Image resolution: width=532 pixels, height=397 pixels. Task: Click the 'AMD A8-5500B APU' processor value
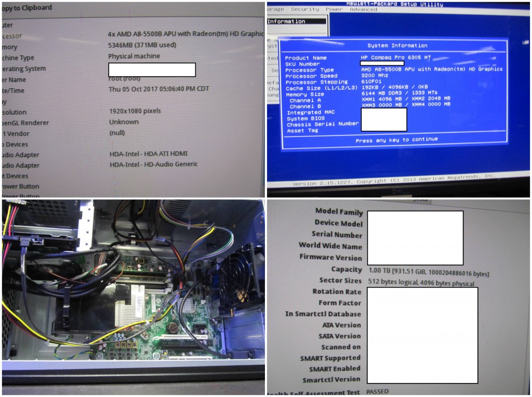[x=185, y=34]
